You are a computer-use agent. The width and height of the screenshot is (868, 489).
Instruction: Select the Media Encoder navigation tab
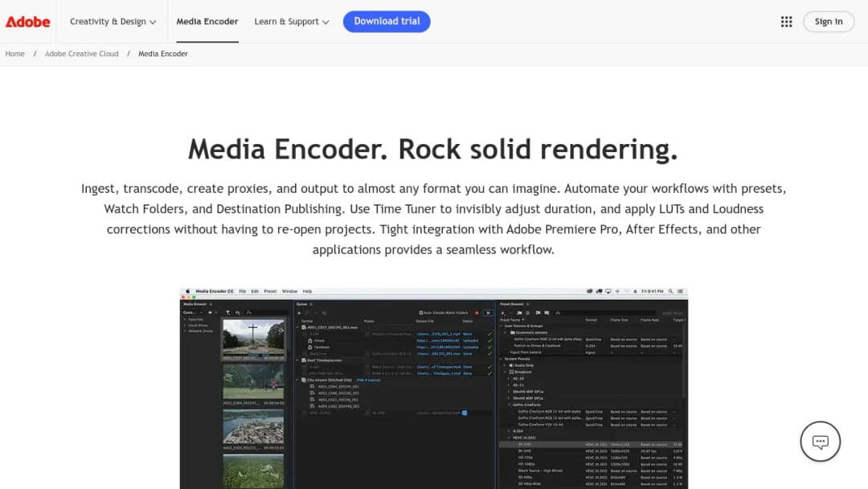coord(207,22)
